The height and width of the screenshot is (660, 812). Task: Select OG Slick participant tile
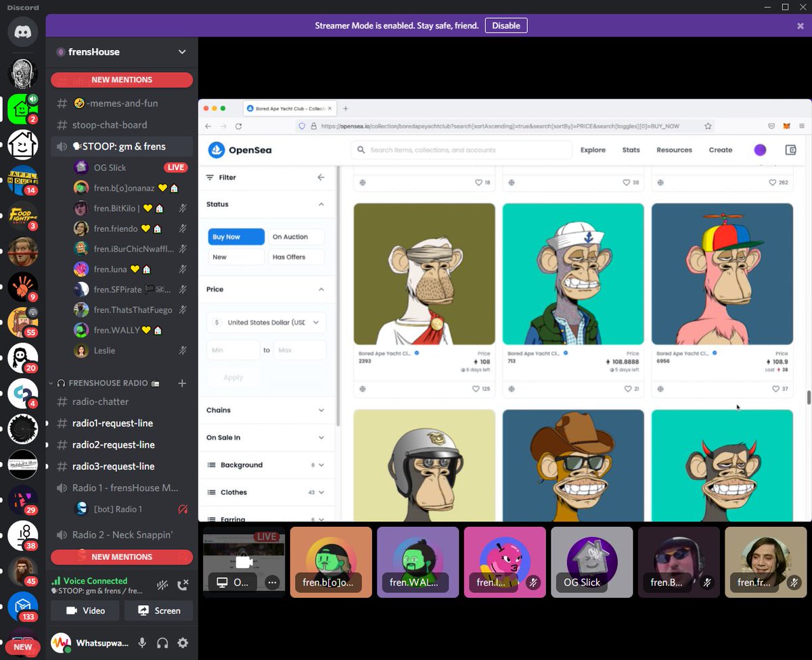pyautogui.click(x=592, y=563)
